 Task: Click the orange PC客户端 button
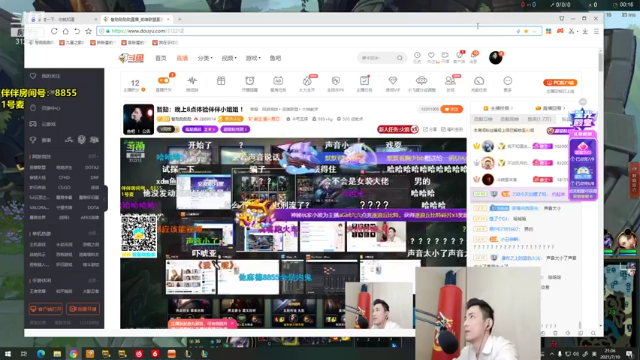pos(560,82)
